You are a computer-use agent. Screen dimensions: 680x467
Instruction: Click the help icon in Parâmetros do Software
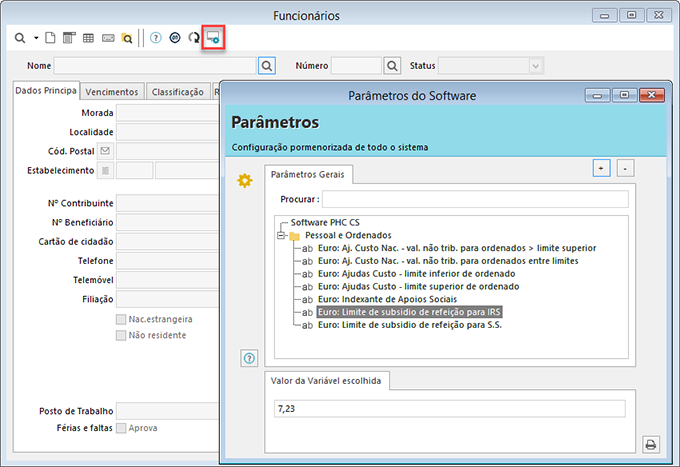click(249, 358)
